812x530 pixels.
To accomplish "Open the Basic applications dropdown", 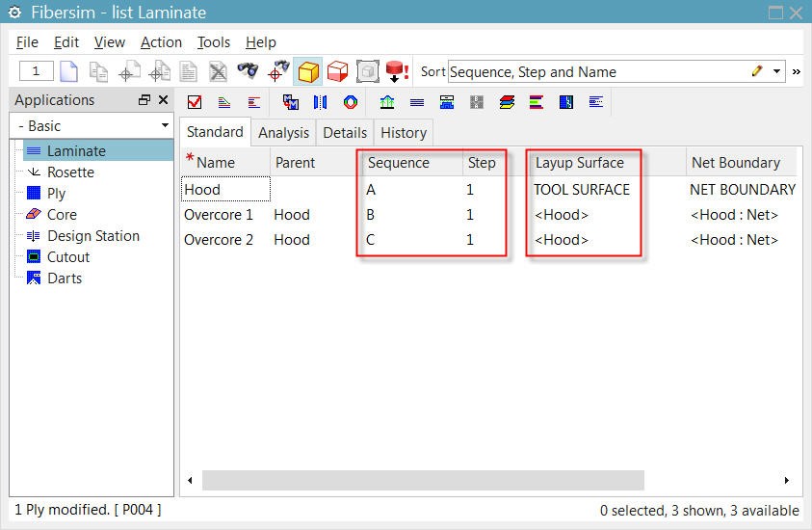I will [91, 126].
